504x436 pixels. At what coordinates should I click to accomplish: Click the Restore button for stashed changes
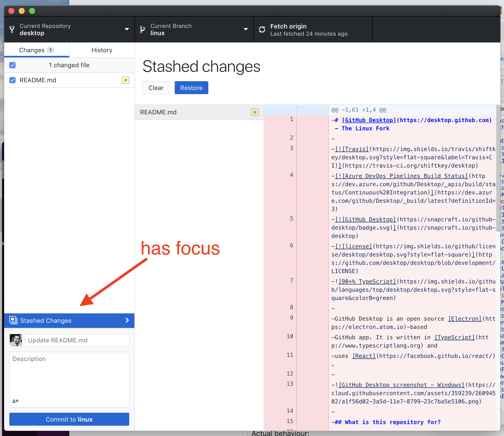click(191, 88)
